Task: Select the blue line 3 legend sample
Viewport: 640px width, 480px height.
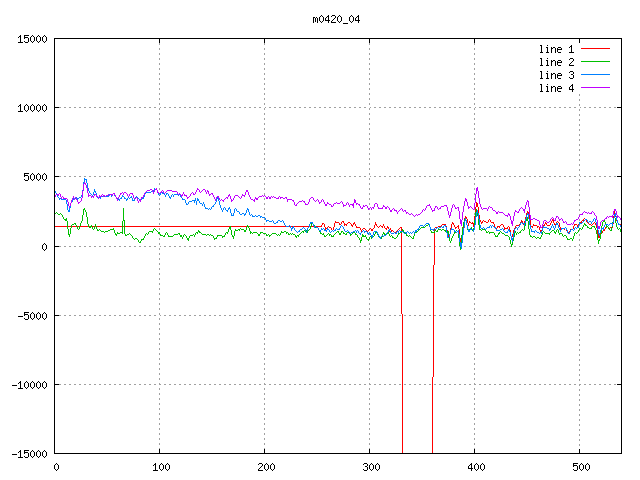Action: click(x=596, y=75)
